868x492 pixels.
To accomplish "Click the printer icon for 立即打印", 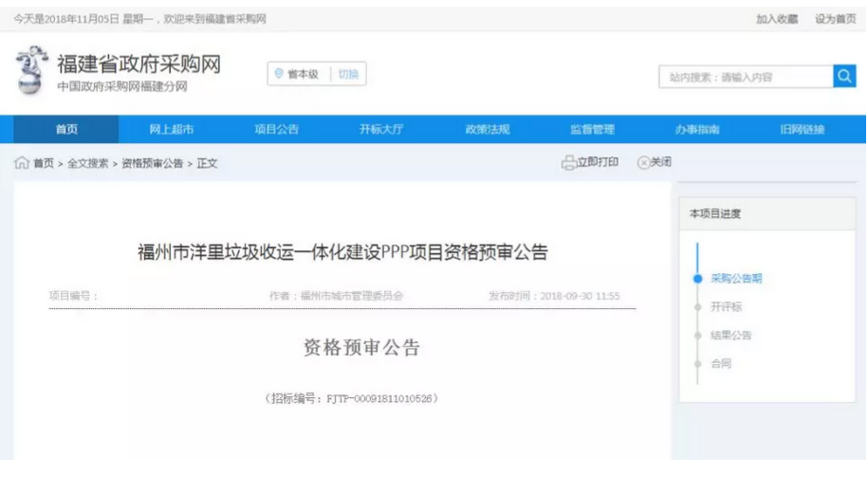I will (x=568, y=163).
